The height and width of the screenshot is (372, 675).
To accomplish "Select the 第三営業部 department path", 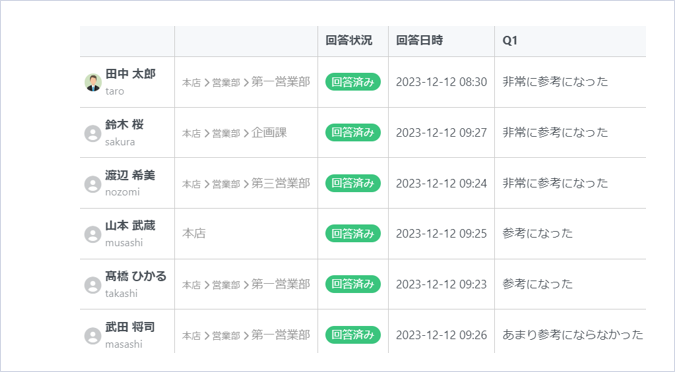I will point(246,183).
